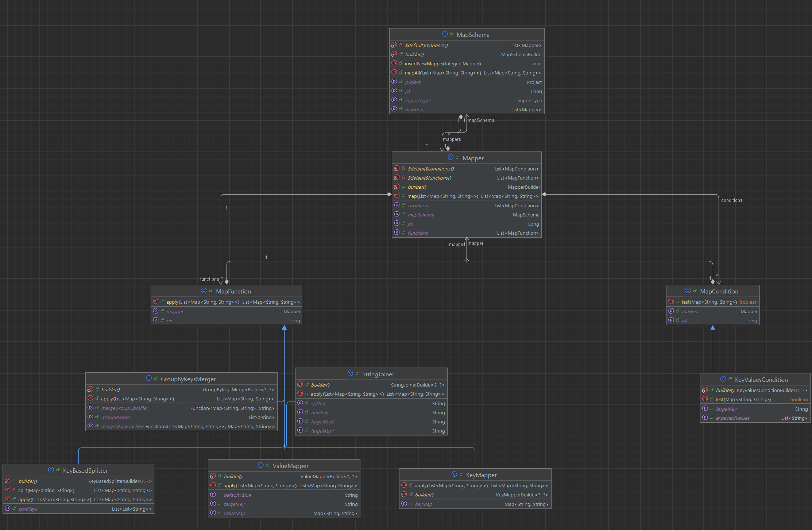The image size is (812, 530).
Task: Click the functions edge label near MapFunction
Action: click(209, 279)
